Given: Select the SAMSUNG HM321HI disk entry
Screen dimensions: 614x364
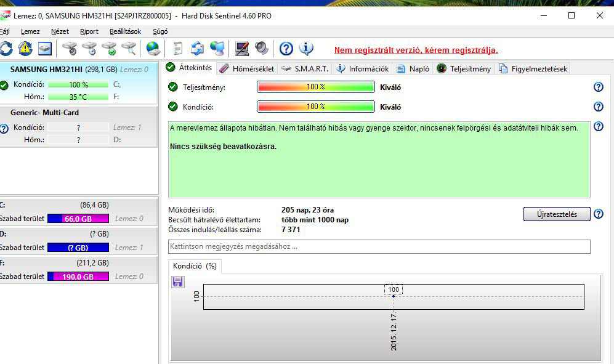Looking at the screenshot, I should (78, 83).
